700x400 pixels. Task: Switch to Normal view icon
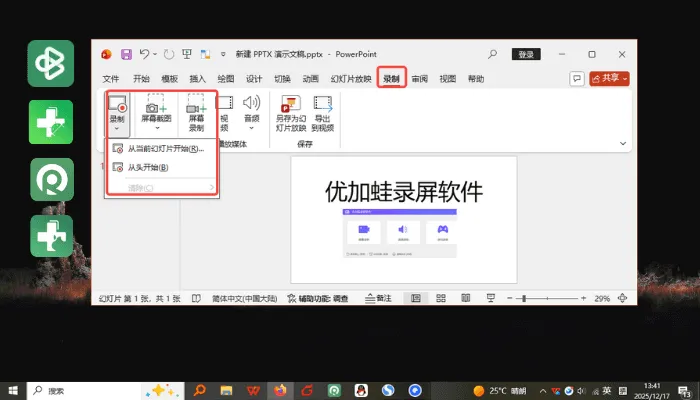click(x=416, y=298)
